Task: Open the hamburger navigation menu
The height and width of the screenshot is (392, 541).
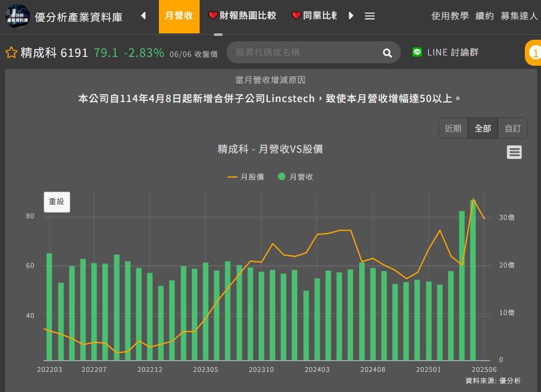Action: coord(369,16)
